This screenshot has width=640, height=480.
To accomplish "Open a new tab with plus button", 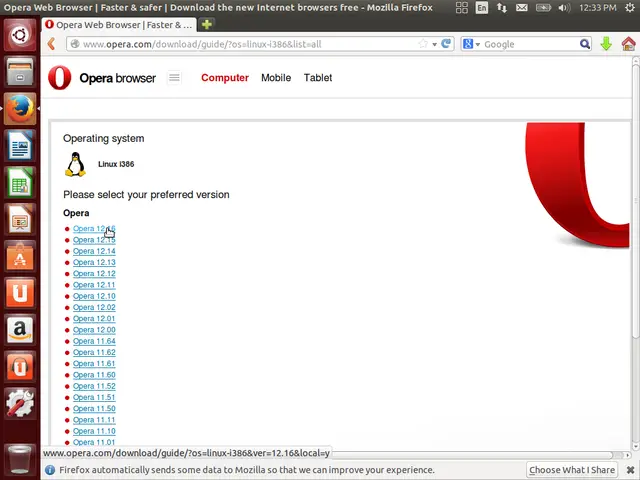I will (207, 24).
